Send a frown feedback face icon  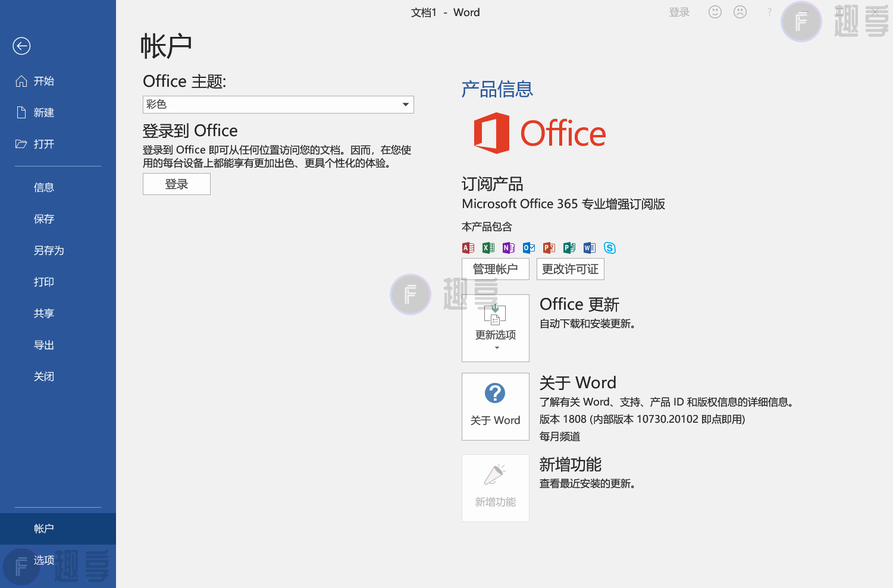pyautogui.click(x=740, y=12)
